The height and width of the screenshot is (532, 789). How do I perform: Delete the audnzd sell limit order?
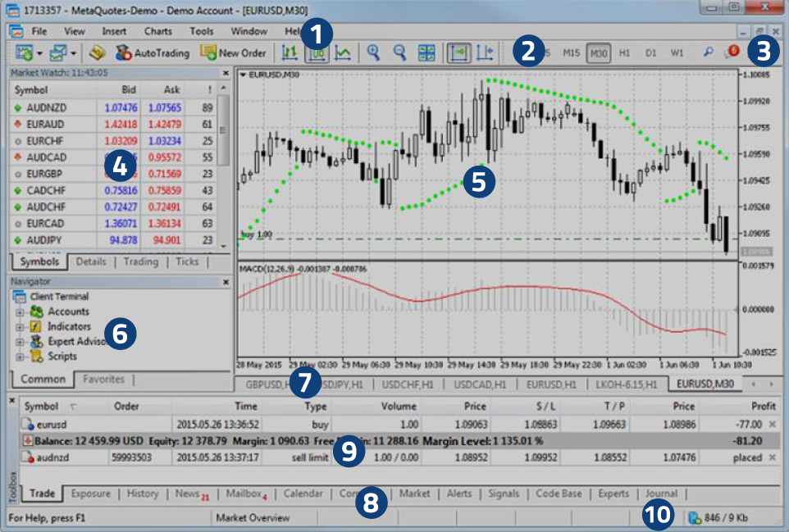pyautogui.click(x=773, y=457)
